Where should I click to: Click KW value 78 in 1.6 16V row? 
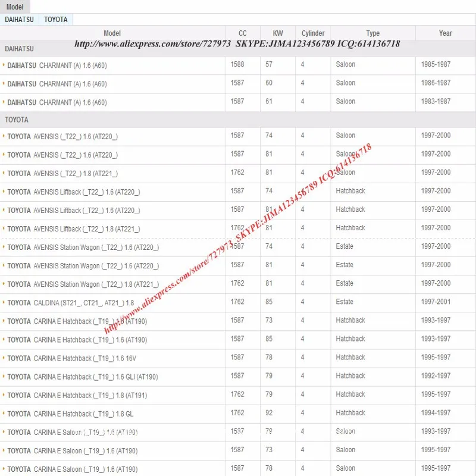pos(269,358)
